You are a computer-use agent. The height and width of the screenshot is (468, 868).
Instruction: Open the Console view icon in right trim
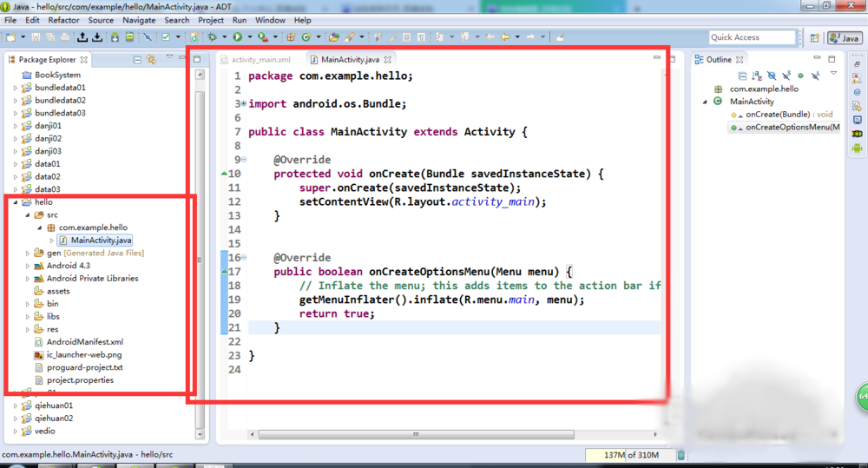coord(858,120)
